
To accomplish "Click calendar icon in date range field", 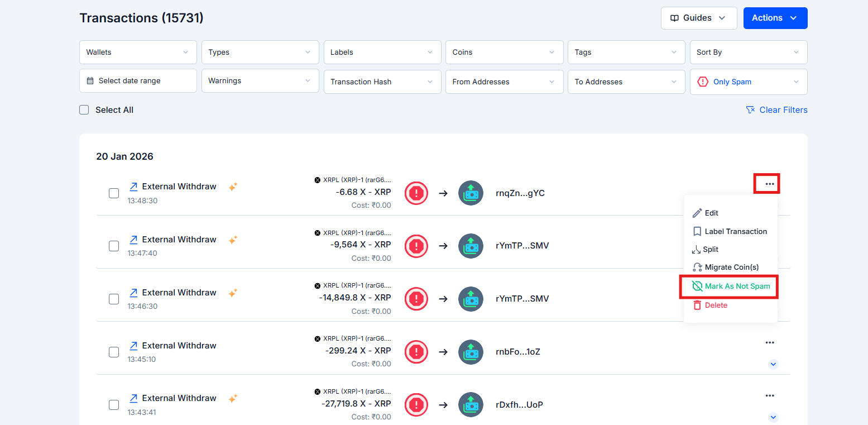I will 90,81.
